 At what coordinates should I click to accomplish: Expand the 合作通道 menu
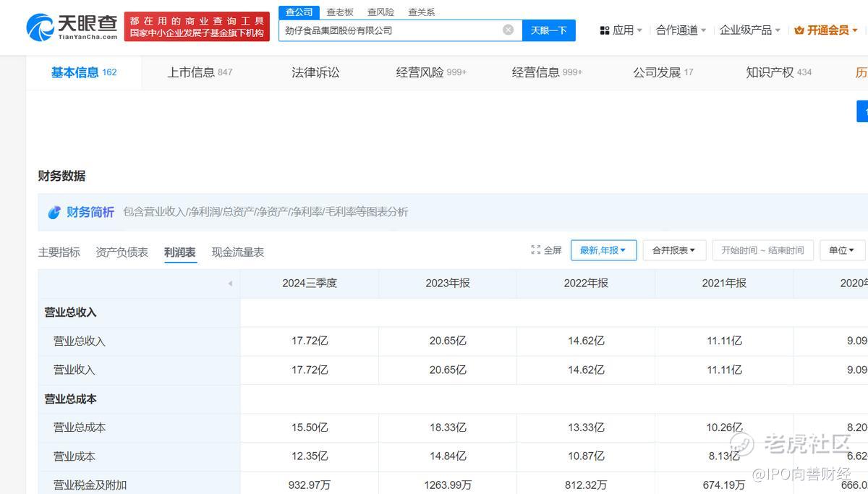[681, 30]
